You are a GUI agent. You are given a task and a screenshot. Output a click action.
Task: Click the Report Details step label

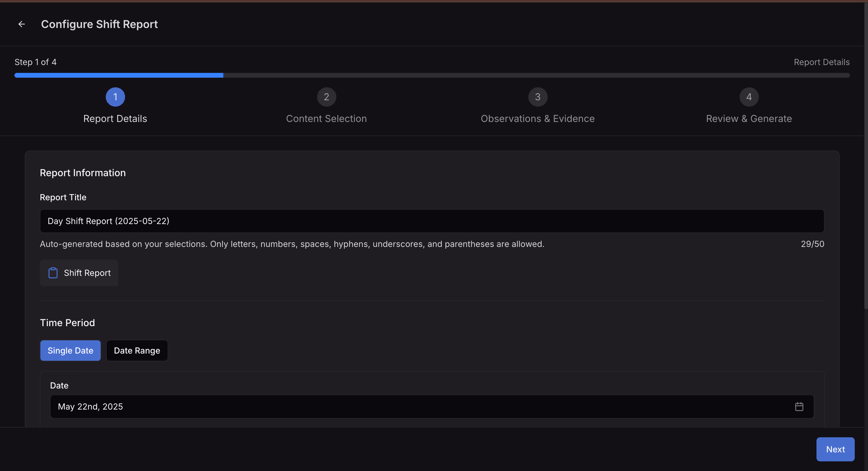[x=115, y=119]
